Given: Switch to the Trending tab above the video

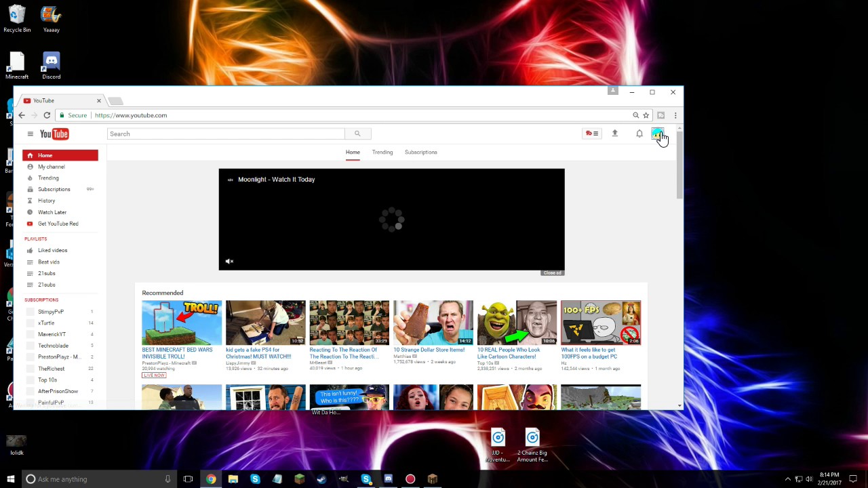Looking at the screenshot, I should coord(382,152).
